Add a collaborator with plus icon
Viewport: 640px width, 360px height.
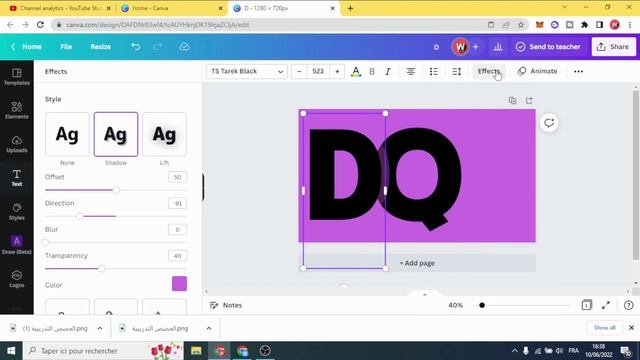[x=476, y=47]
